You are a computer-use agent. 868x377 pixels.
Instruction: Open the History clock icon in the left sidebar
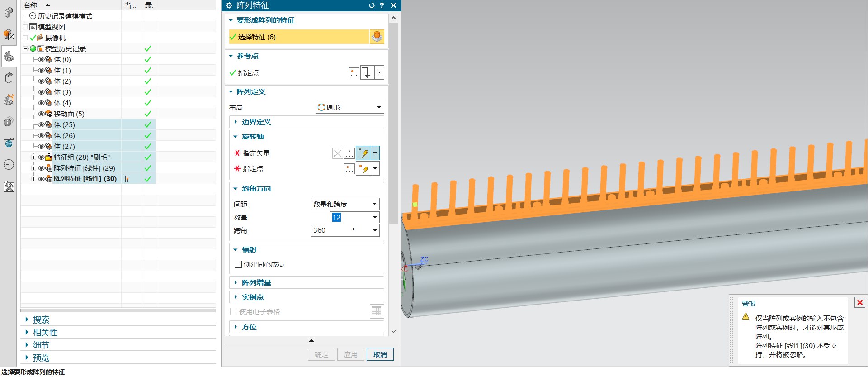[9, 165]
